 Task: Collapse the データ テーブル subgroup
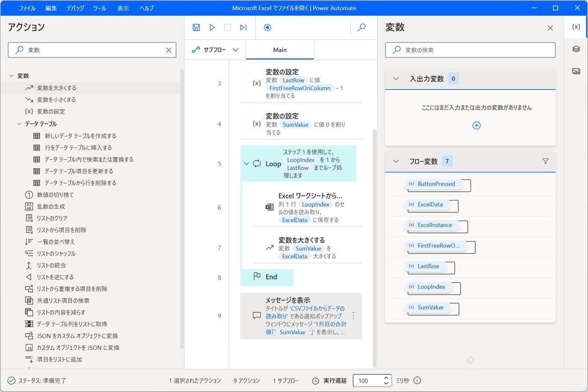tap(19, 124)
